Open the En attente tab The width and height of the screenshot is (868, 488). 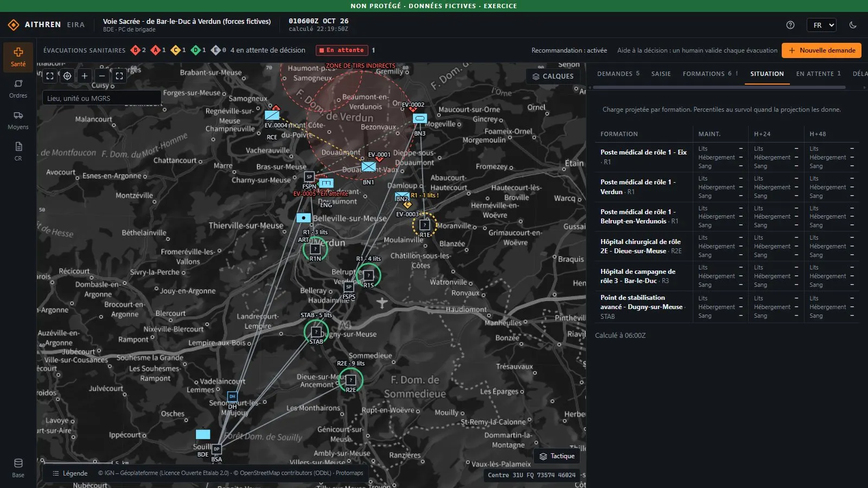(x=818, y=74)
